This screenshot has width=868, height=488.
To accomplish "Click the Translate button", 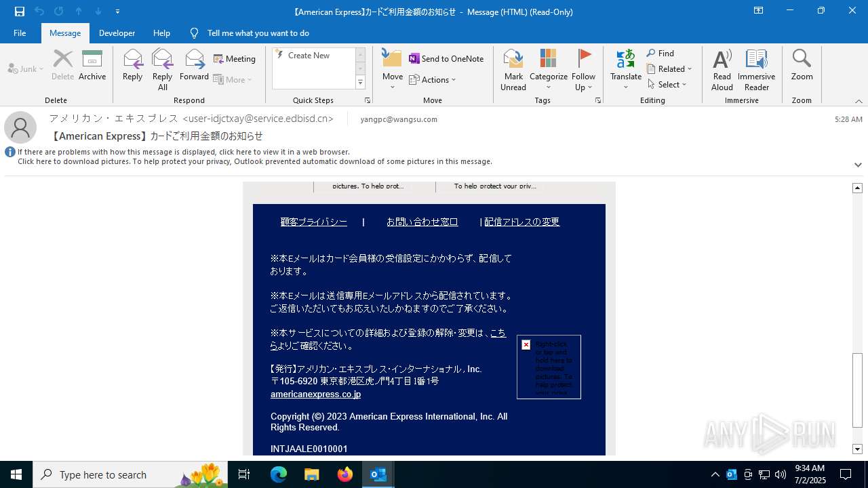I will (x=625, y=69).
